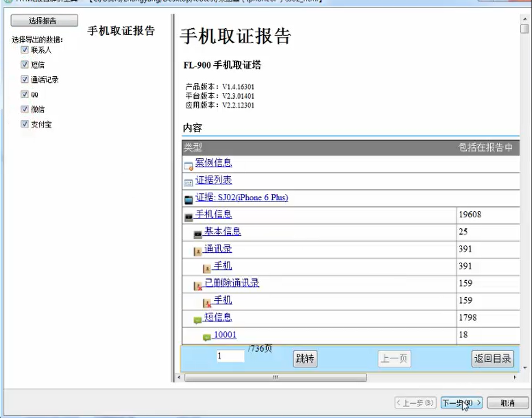Click the 25 count for 基本信息
Screen dimensions: 532x418
pyautogui.click(x=463, y=232)
